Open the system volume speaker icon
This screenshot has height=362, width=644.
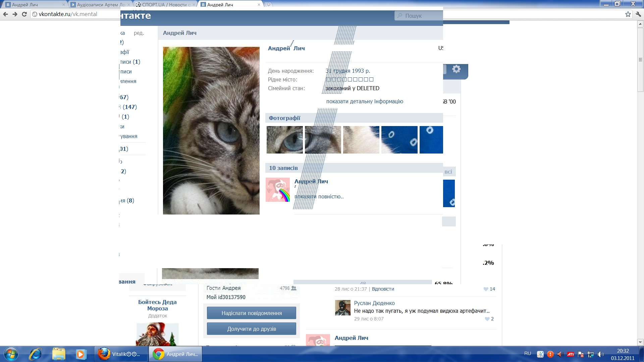click(601, 354)
